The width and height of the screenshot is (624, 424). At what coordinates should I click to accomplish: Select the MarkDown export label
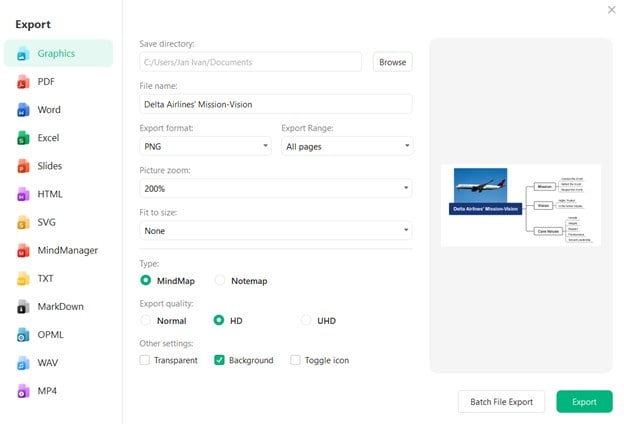60,307
